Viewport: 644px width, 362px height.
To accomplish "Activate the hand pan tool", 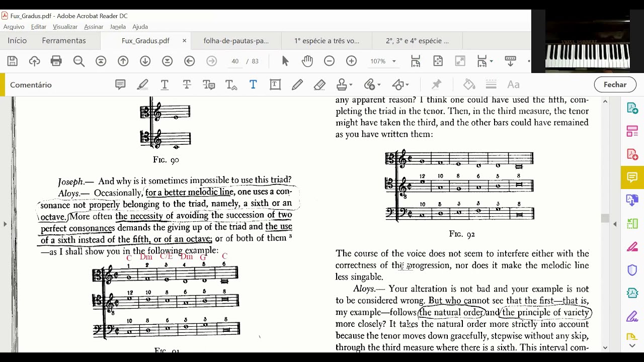I will tap(307, 61).
